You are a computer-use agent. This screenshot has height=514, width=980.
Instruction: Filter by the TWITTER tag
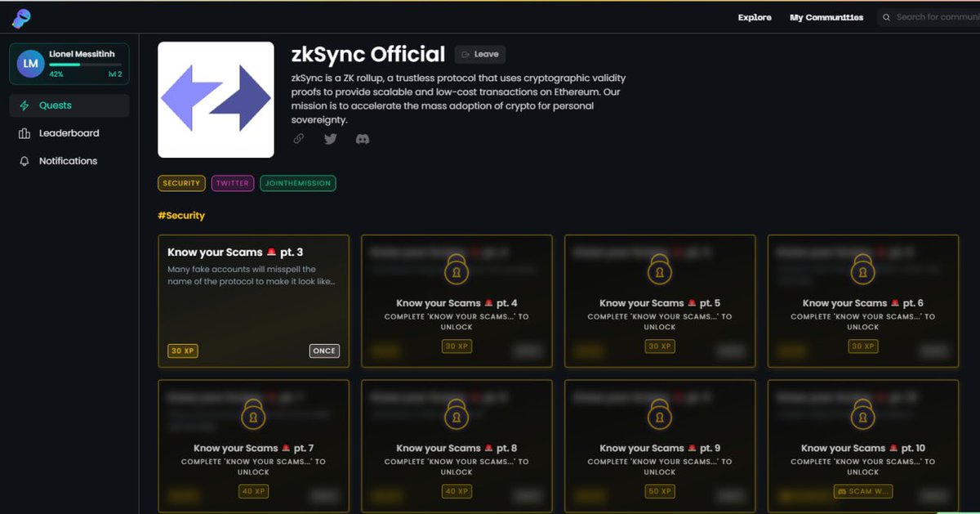[233, 183]
